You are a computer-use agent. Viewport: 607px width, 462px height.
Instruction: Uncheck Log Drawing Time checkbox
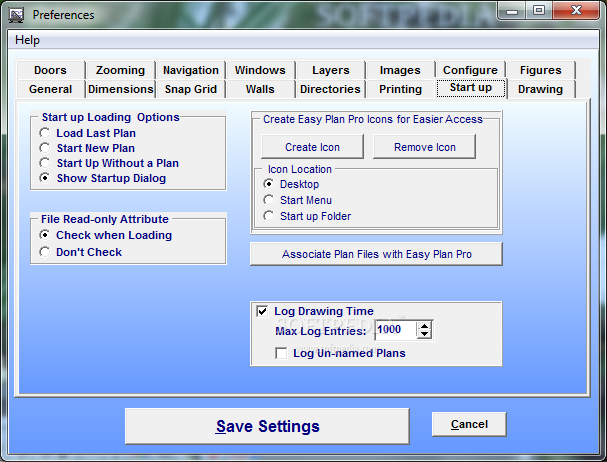pos(262,311)
